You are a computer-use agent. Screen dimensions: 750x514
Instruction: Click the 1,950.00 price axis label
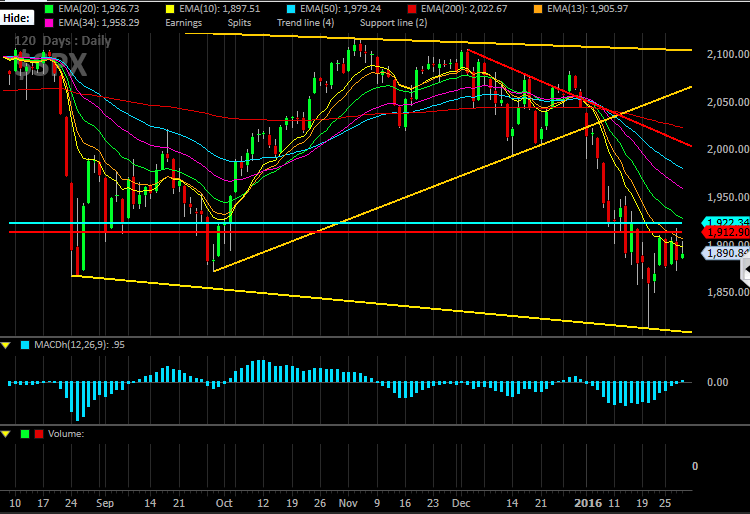[x=728, y=197]
